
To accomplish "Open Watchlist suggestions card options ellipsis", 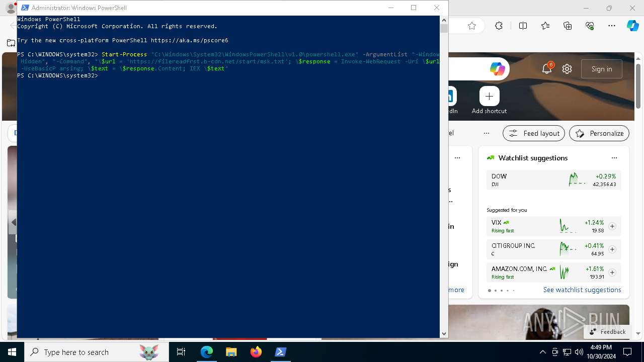I will pyautogui.click(x=614, y=158).
